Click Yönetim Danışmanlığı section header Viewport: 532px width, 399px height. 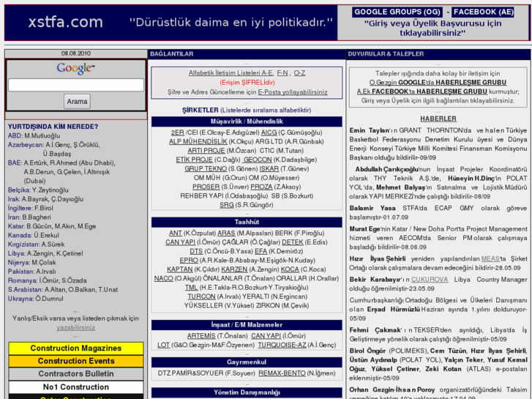pyautogui.click(x=247, y=392)
